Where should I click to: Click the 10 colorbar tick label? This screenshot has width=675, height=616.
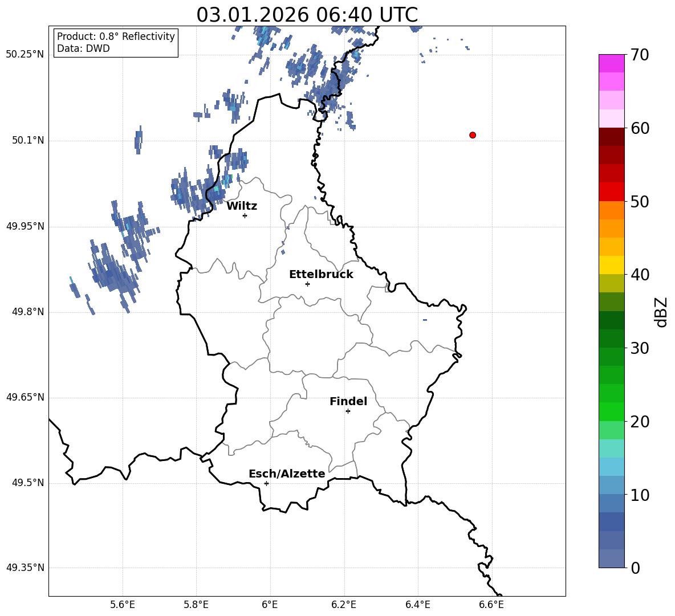click(640, 495)
